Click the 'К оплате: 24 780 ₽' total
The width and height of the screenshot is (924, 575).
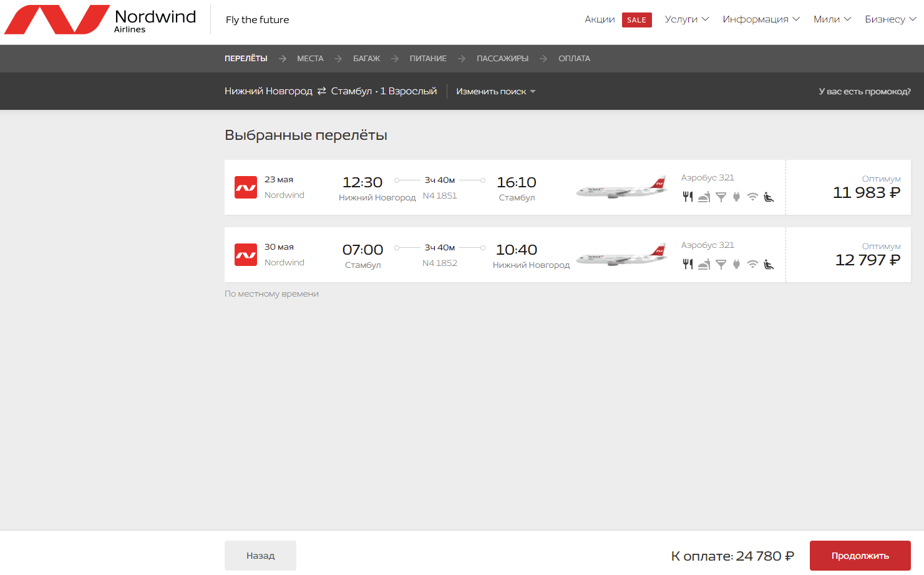click(732, 556)
